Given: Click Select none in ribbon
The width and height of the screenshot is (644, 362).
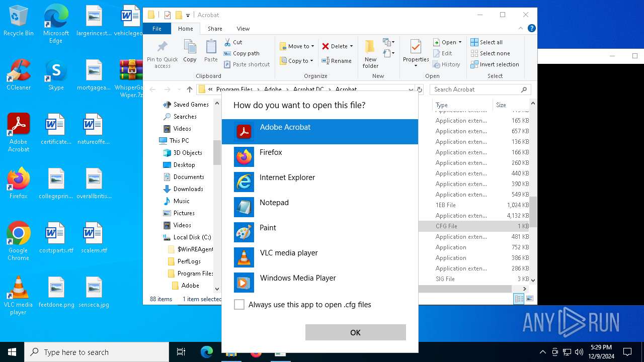Looking at the screenshot, I should 490,53.
